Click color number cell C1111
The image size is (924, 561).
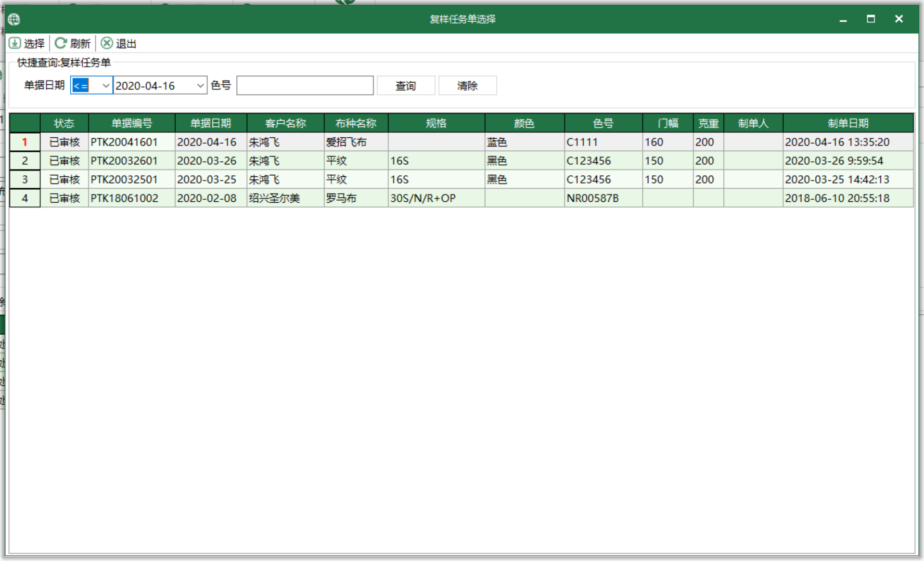(604, 142)
